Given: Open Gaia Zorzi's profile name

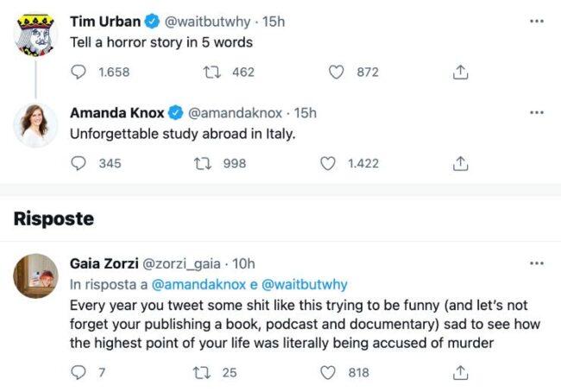Looking at the screenshot, I should point(102,263).
